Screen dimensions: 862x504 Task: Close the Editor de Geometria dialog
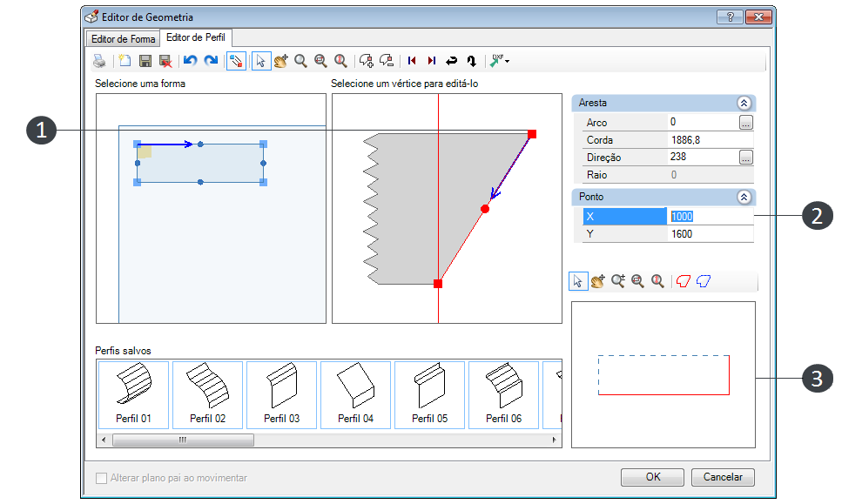coord(758,17)
